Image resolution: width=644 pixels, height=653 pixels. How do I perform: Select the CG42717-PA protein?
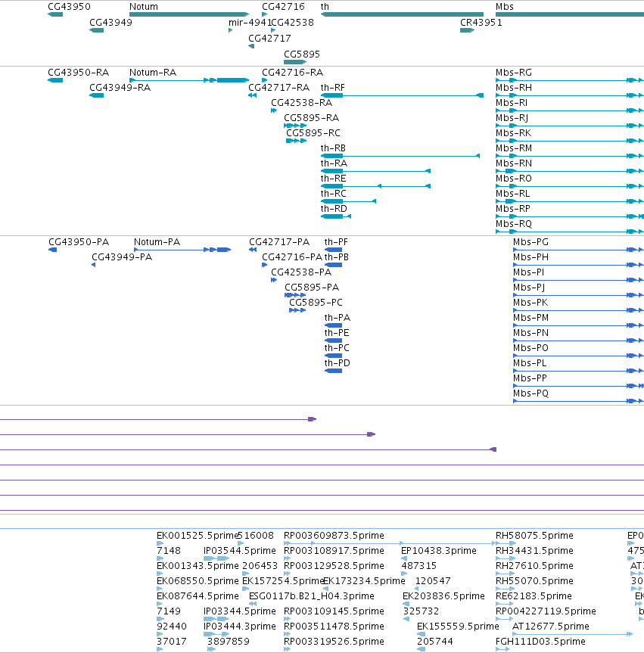click(253, 250)
